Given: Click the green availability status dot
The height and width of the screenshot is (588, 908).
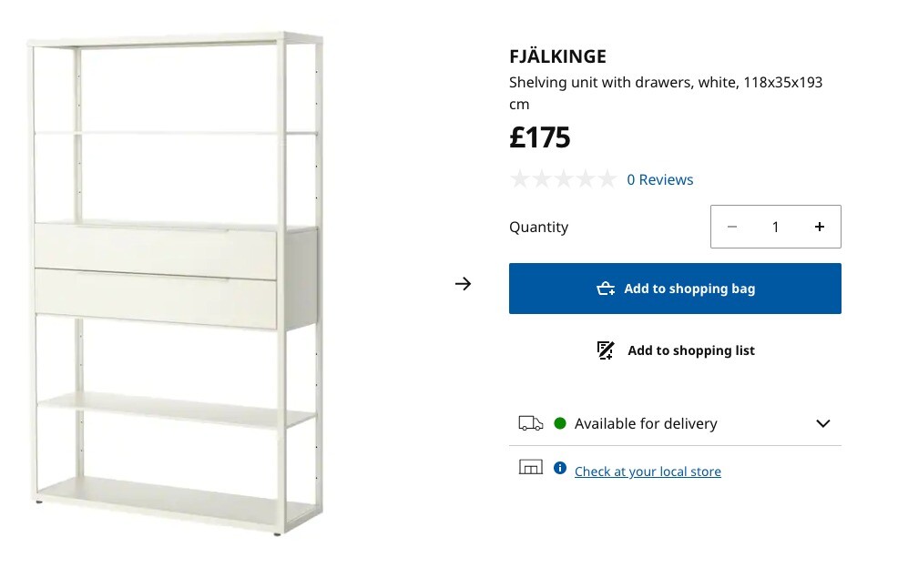Looking at the screenshot, I should pyautogui.click(x=562, y=422).
